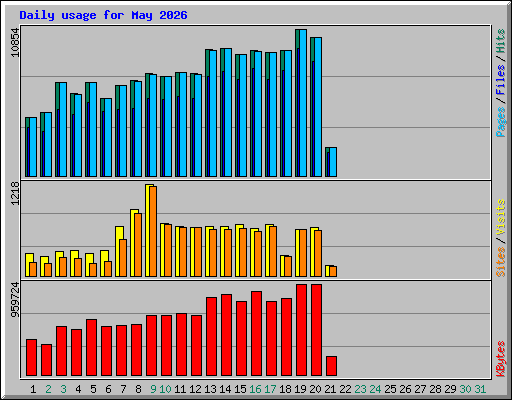Click day 7 on the date axis
512x400 pixels.
coord(123,389)
